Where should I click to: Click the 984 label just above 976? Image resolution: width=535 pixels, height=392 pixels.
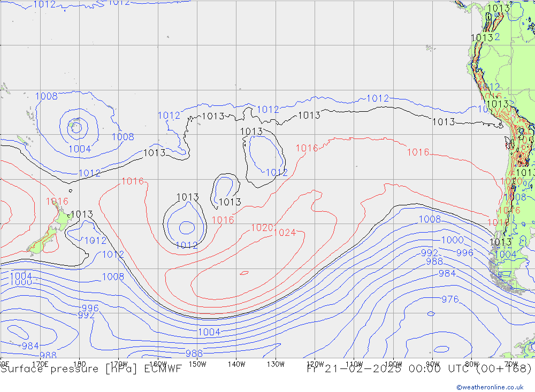click(447, 273)
